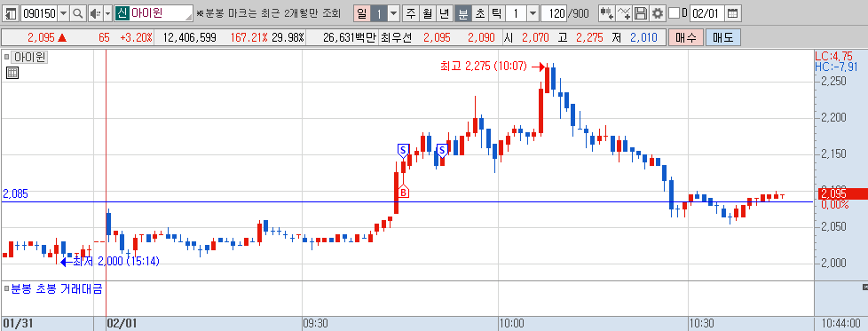Toggle the D checkbox
This screenshot has width=868, height=331.
(674, 13)
